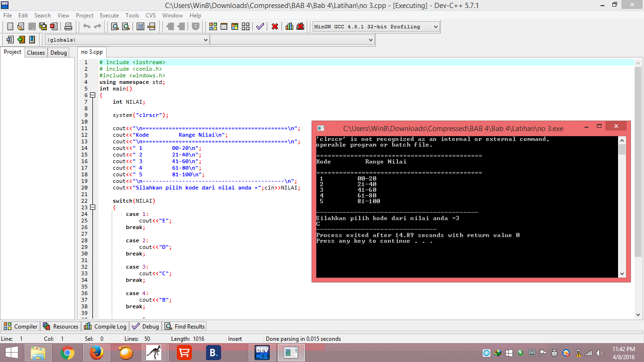
Task: Open the Resources tab at the bottom
Action: click(60, 327)
